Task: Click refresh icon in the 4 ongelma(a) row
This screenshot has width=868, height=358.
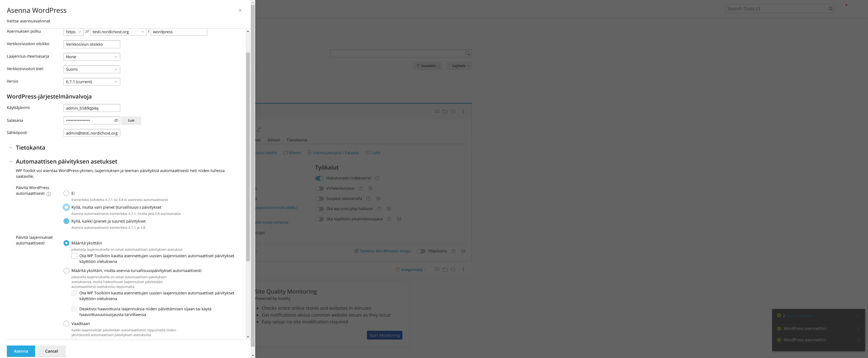Action: coord(453,270)
